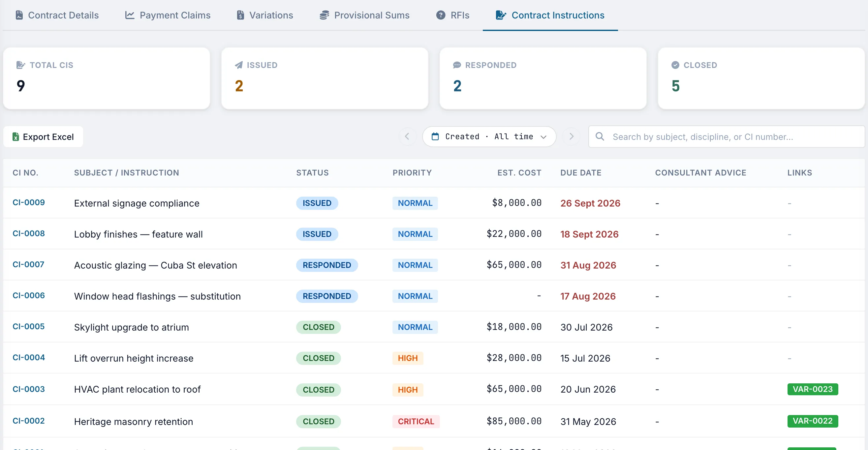
Task: Open CI-0007 instruction
Action: [x=28, y=265]
